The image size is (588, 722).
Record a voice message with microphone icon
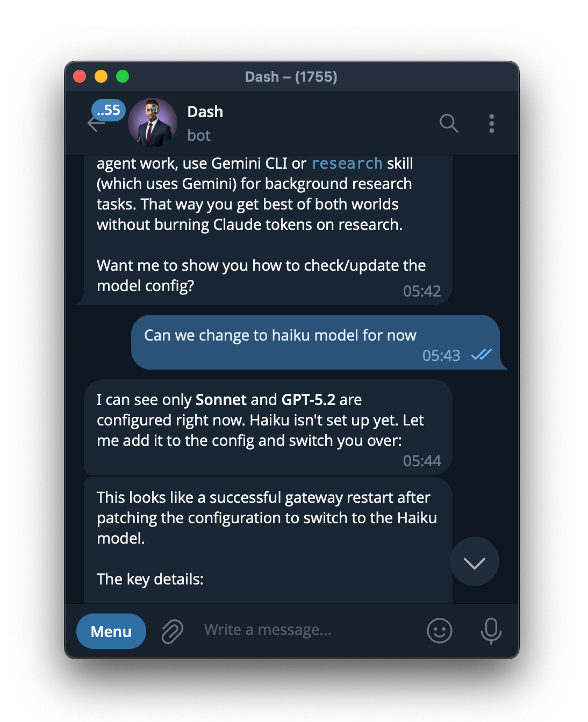[x=491, y=631]
